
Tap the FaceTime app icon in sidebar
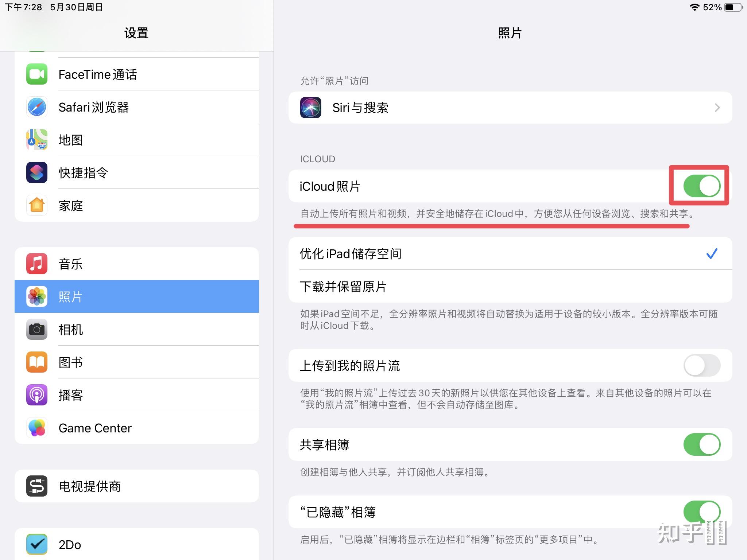tap(37, 74)
